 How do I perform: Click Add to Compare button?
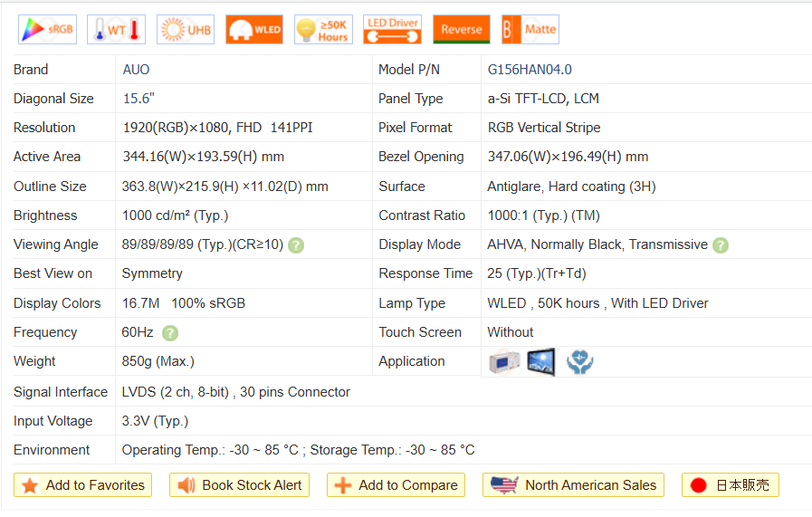(396, 485)
